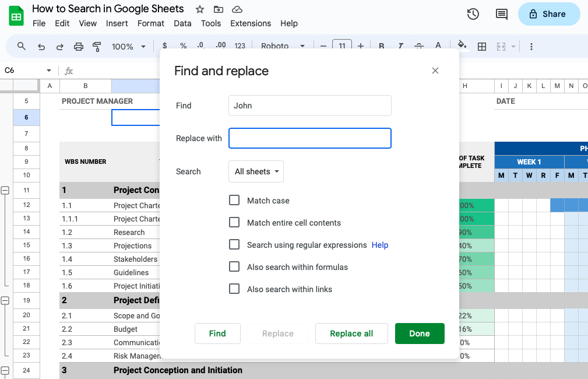This screenshot has width=588, height=379.
Task: Collapse the row group at row 11
Action: point(5,190)
